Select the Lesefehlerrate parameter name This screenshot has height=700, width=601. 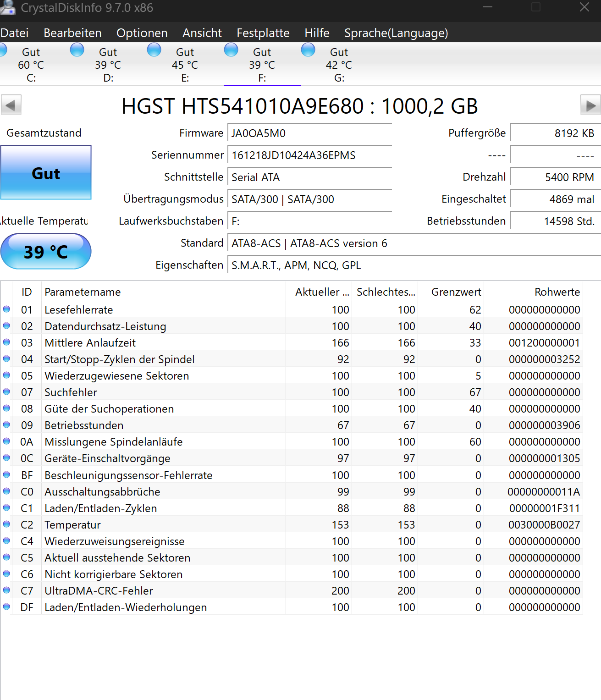(79, 310)
